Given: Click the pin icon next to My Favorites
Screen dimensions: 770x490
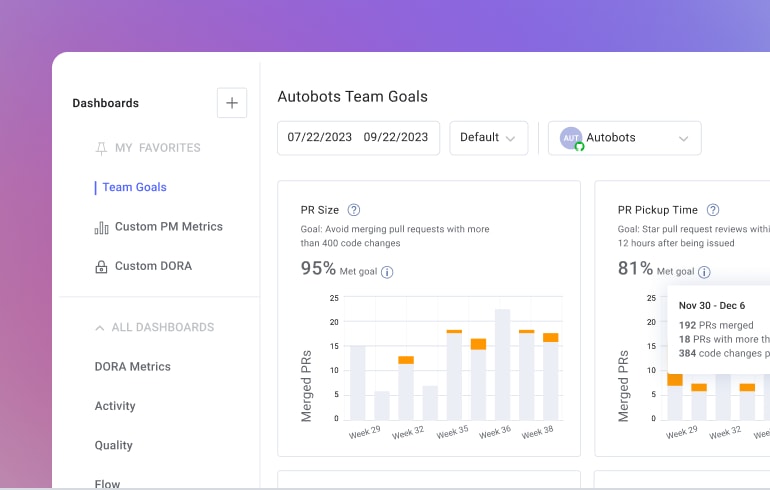Looking at the screenshot, I should pyautogui.click(x=101, y=148).
